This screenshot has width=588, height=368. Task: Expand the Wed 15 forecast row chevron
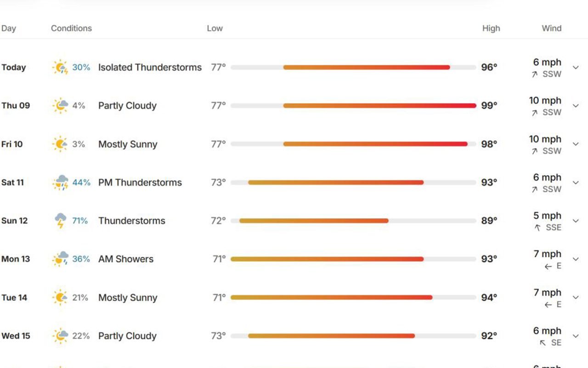click(576, 336)
